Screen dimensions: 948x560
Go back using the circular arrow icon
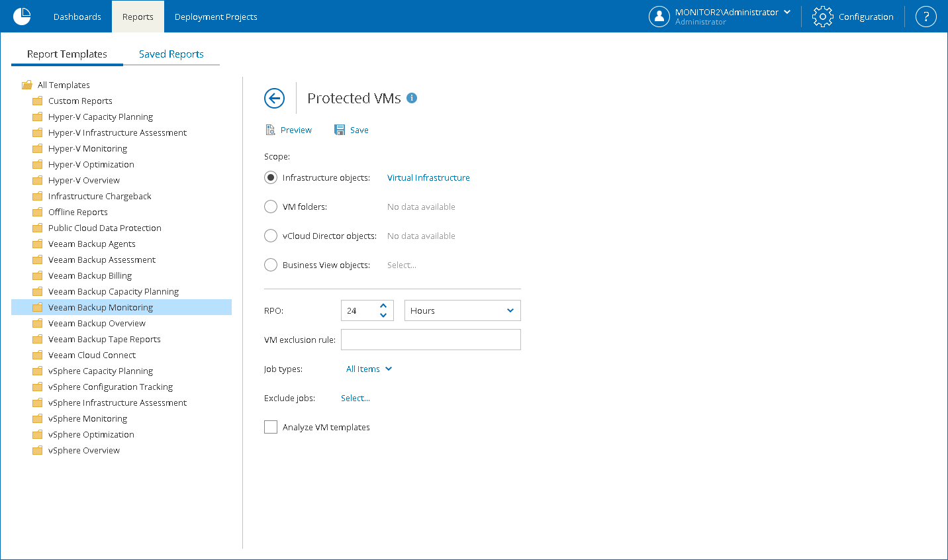pos(274,98)
